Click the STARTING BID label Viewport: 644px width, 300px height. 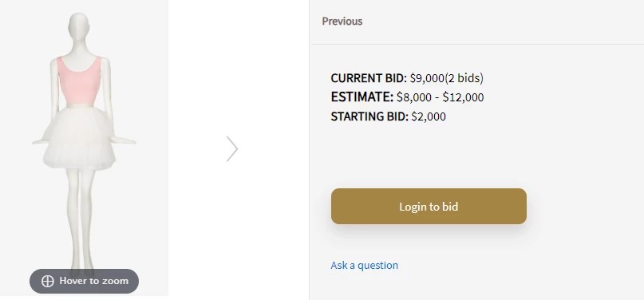coord(369,116)
